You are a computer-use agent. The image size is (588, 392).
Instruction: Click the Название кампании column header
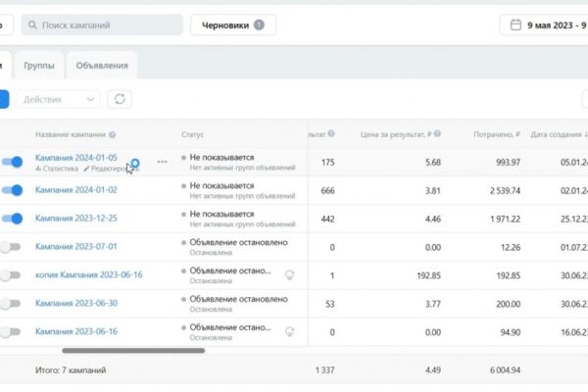point(71,134)
